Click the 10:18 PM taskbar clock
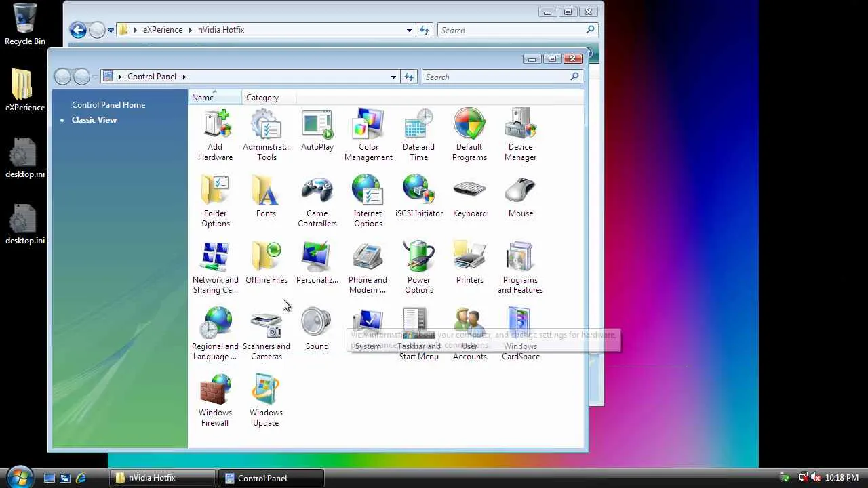The image size is (868, 488). click(x=842, y=478)
